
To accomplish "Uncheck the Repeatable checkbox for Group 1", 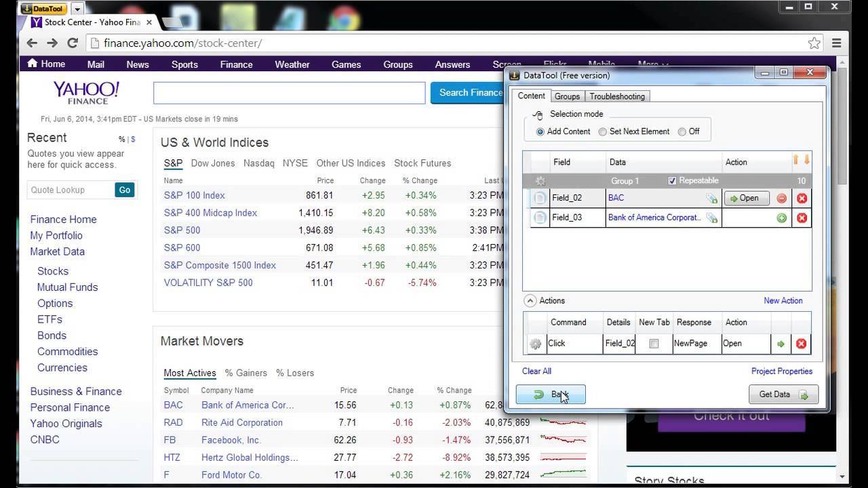I will coord(672,181).
